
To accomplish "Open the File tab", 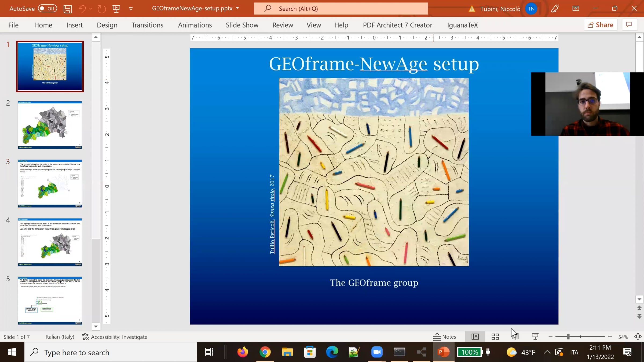I will point(13,25).
